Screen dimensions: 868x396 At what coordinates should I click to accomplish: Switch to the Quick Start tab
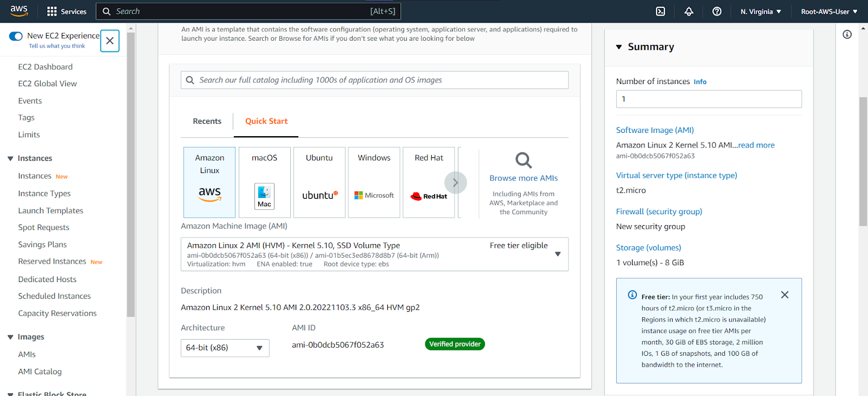pyautogui.click(x=266, y=122)
